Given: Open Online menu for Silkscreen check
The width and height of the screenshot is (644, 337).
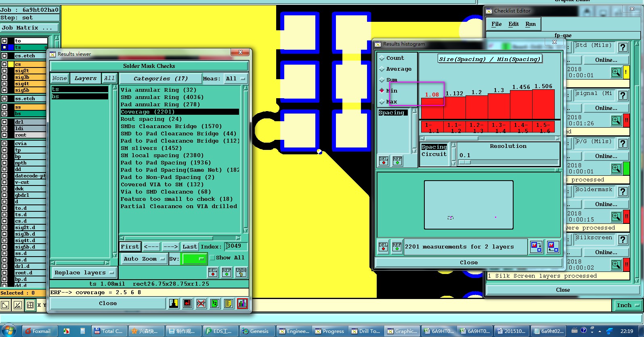Looking at the screenshot, I should tap(606, 252).
